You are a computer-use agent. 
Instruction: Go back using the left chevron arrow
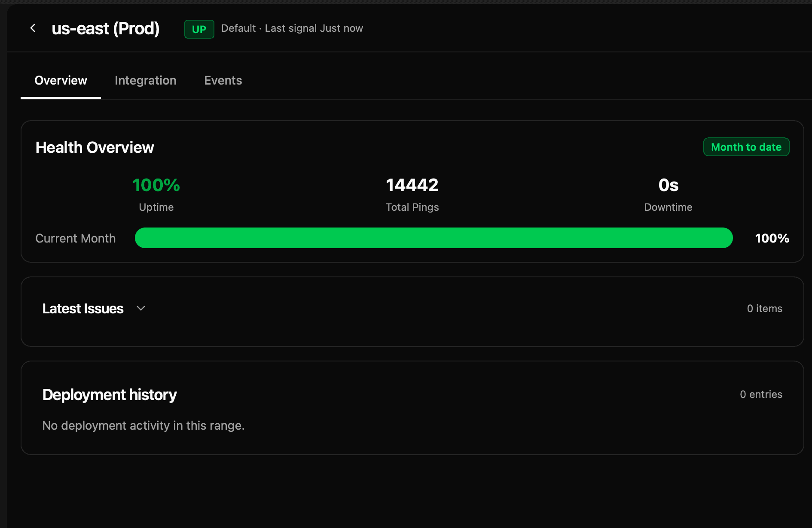(x=33, y=28)
